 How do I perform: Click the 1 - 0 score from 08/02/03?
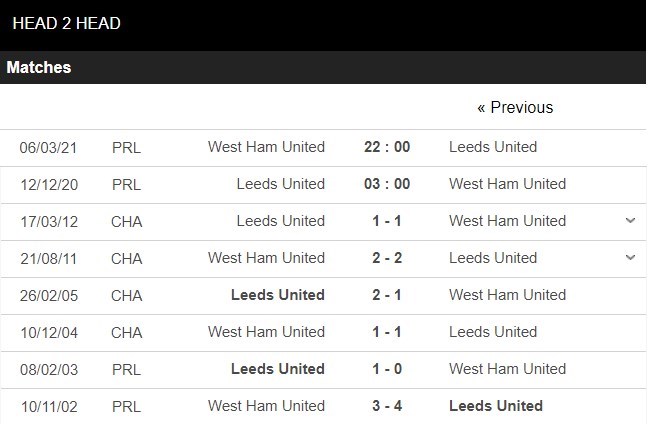tap(387, 368)
